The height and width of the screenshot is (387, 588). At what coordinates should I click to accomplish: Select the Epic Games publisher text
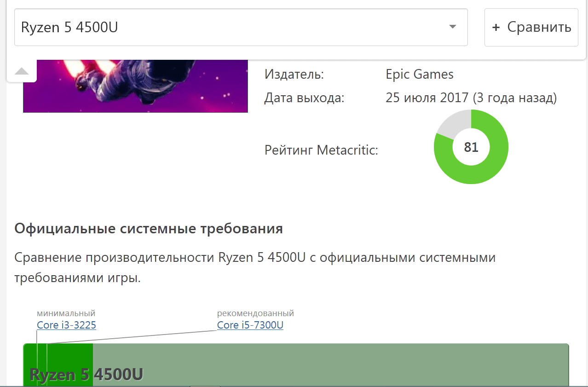point(420,74)
